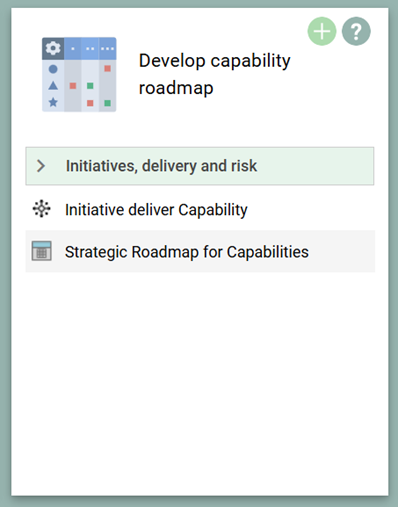The height and width of the screenshot is (507, 398).
Task: Click the star symbol in the roadmap image
Action: (x=53, y=102)
